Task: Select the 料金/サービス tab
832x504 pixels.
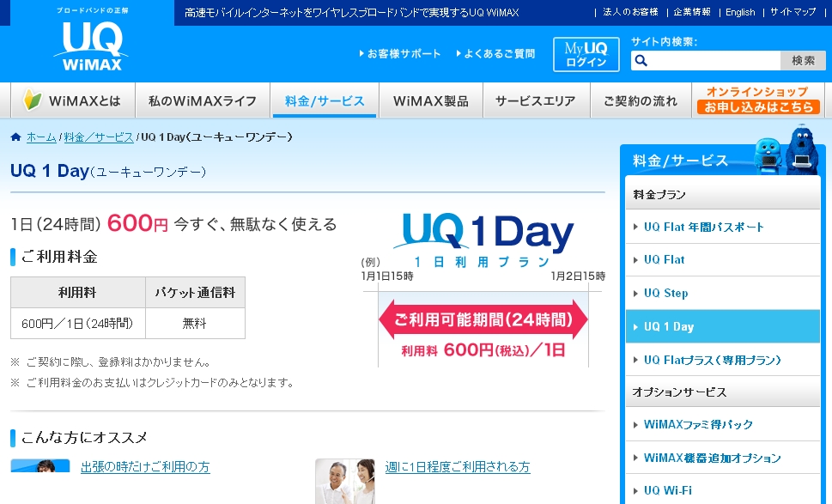Action: click(x=325, y=100)
